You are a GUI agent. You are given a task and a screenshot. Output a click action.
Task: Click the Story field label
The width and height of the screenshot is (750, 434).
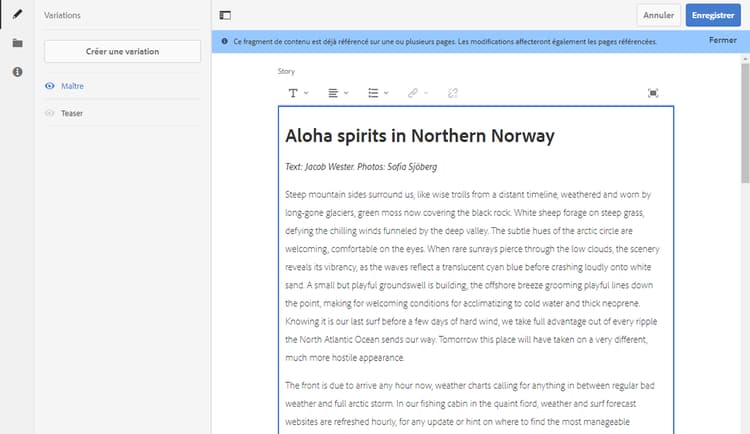[286, 71]
